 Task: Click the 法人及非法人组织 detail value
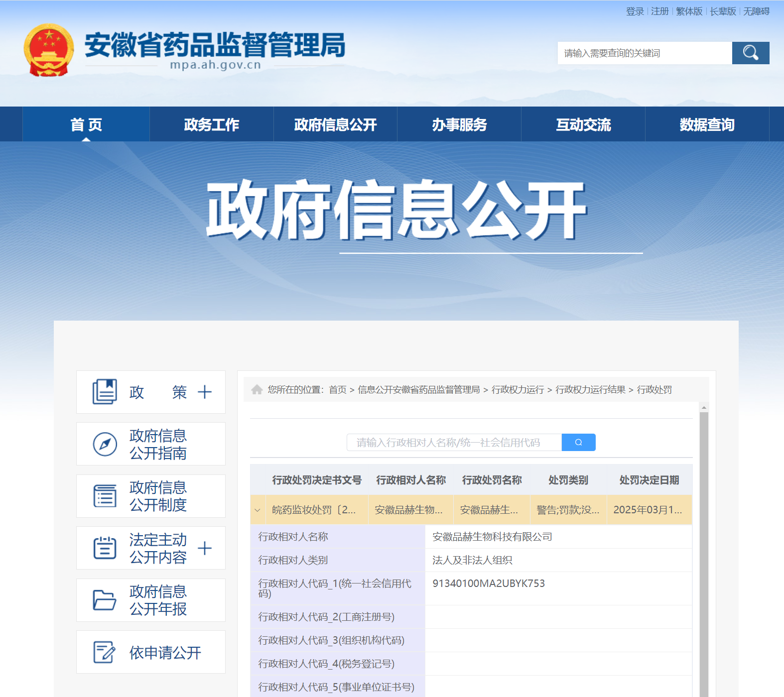click(x=472, y=560)
